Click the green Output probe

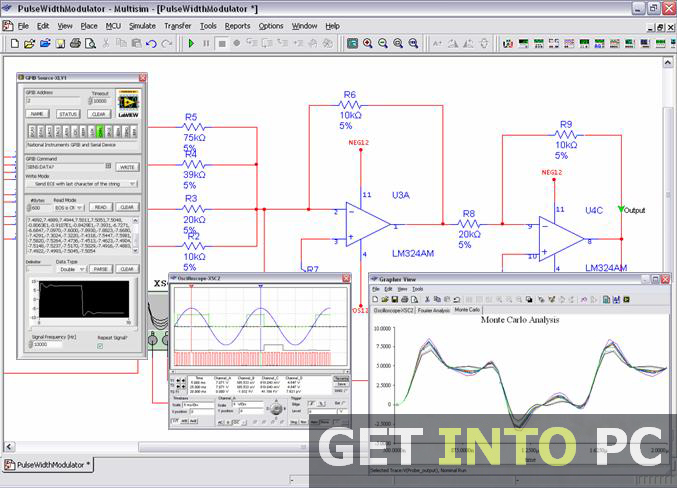pyautogui.click(x=621, y=209)
